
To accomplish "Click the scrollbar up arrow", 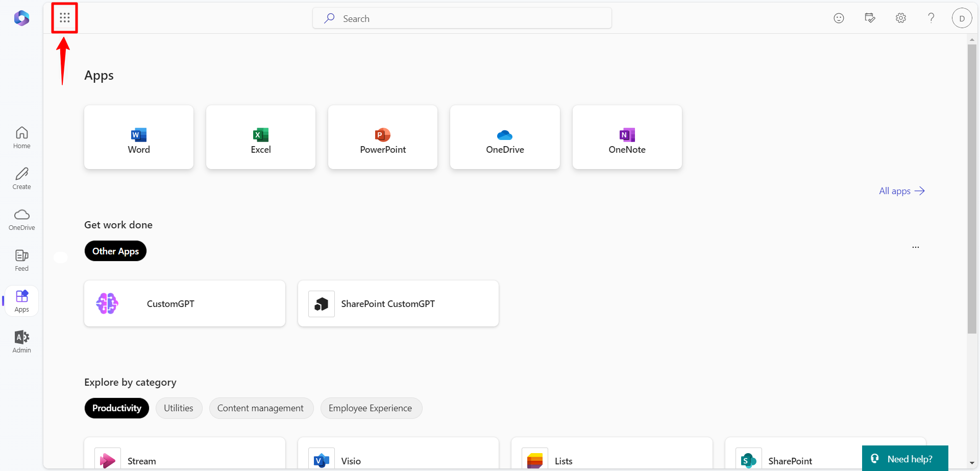I will pos(972,39).
